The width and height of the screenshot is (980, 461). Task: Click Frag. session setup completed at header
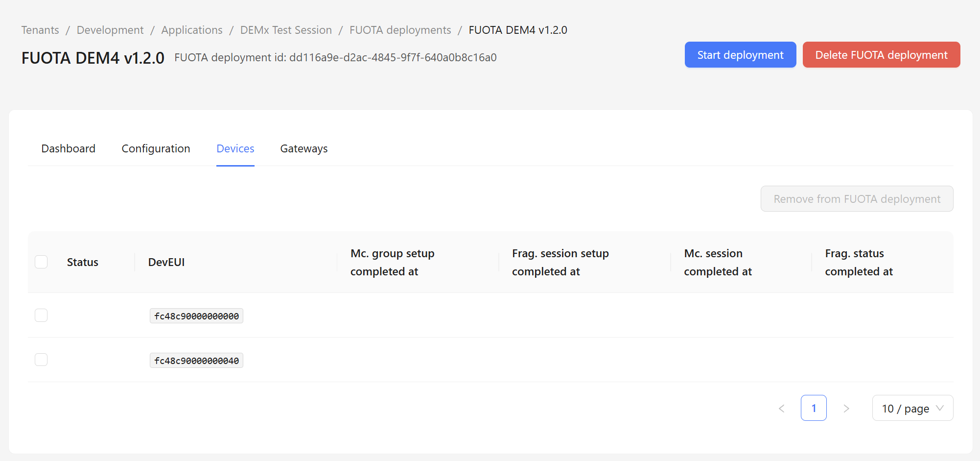[x=560, y=262]
